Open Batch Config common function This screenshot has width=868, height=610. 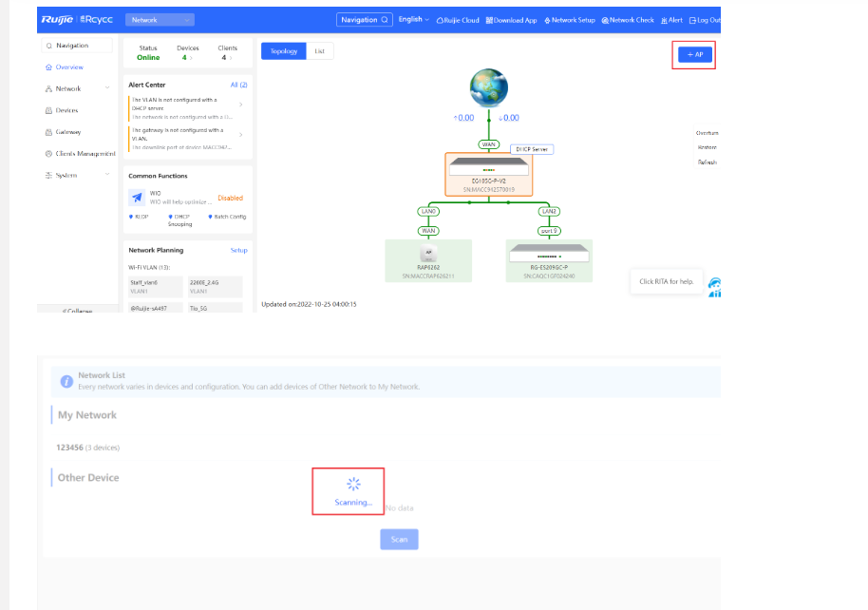pos(227,217)
